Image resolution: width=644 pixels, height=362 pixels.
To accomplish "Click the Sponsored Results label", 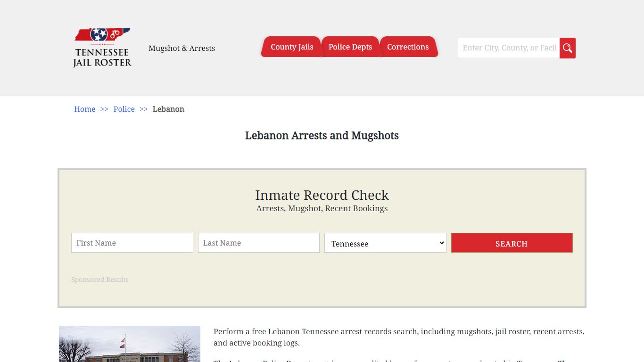I will point(100,280).
